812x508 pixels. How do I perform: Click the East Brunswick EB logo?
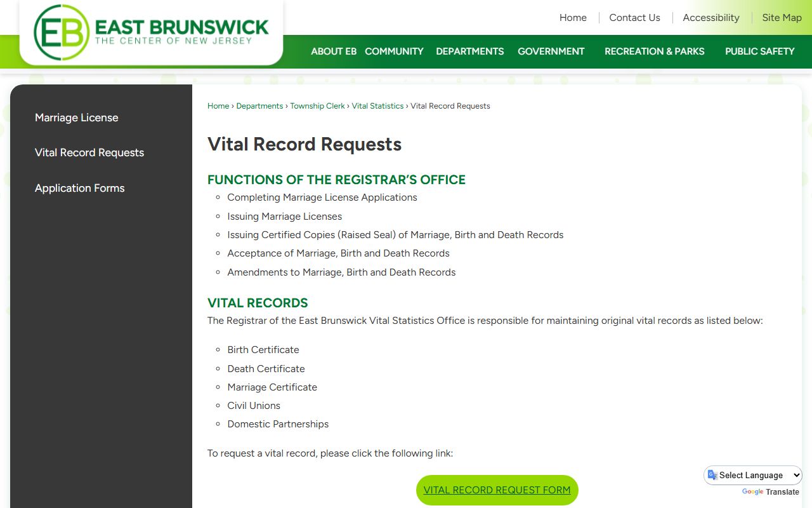[x=151, y=32]
